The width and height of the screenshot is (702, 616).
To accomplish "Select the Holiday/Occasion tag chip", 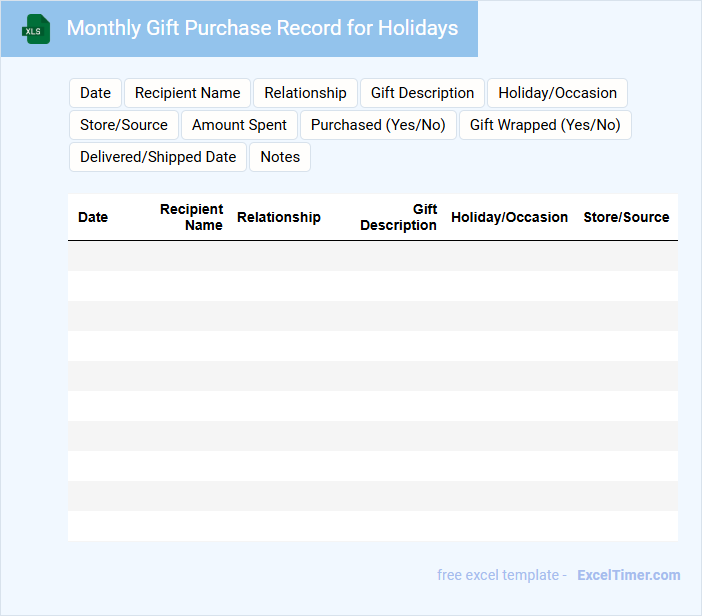I will [557, 93].
